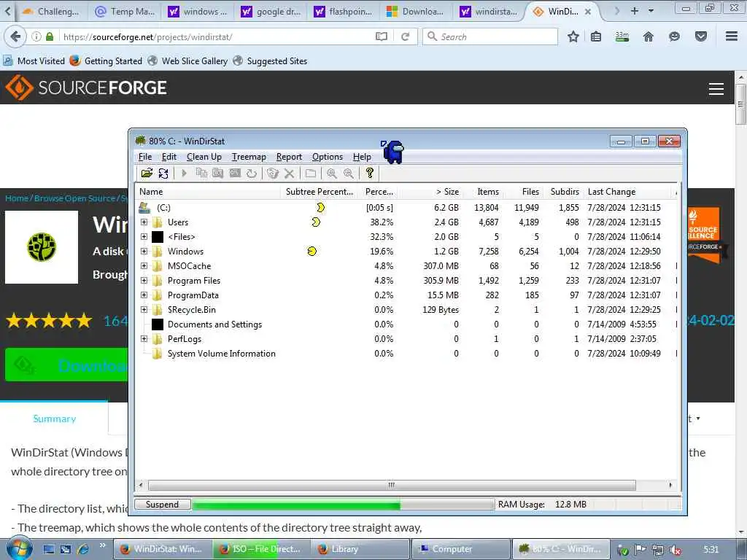This screenshot has width=747, height=560.
Task: Click the Firefox Search input field
Action: pyautogui.click(x=489, y=36)
